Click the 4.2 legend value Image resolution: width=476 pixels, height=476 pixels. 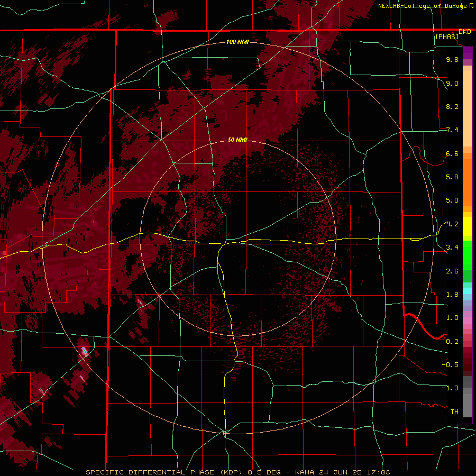(452, 224)
